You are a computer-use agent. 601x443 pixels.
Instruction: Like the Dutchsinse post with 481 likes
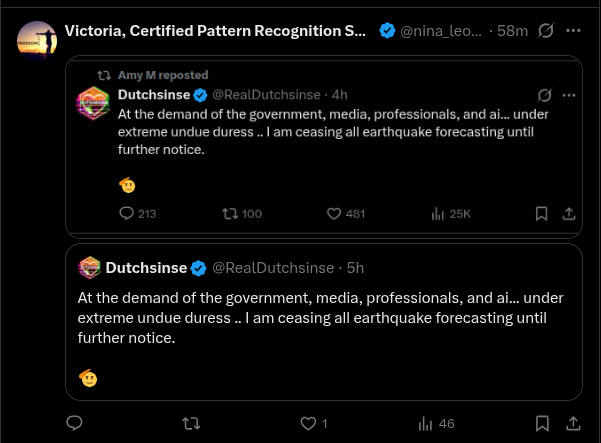346,213
